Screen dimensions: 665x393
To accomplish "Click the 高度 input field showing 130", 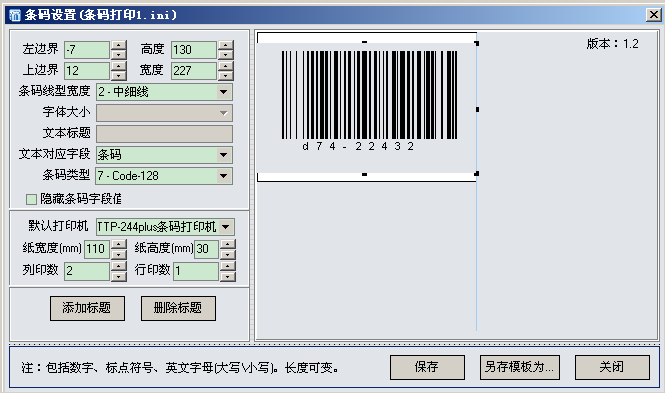I will click(194, 50).
